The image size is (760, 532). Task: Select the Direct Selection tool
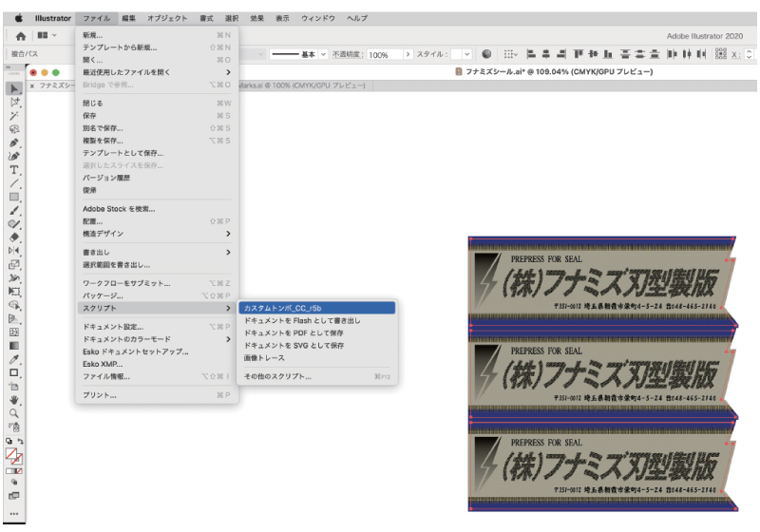point(14,103)
